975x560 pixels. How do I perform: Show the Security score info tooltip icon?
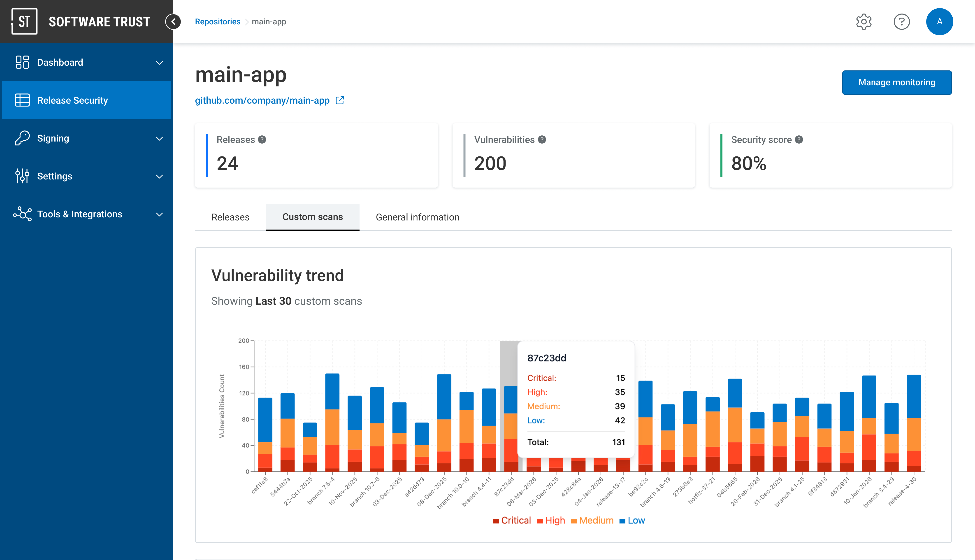point(799,140)
